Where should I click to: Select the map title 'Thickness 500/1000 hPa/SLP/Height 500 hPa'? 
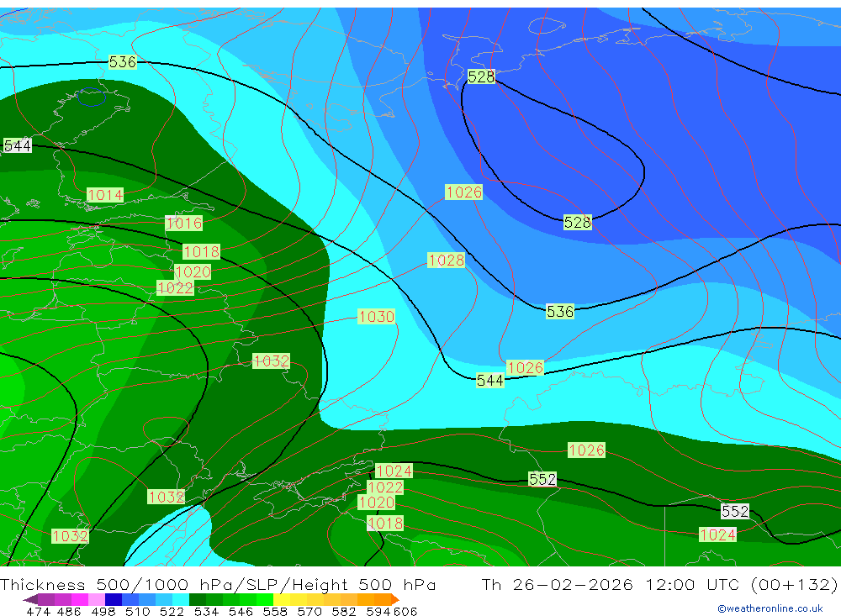coord(218,584)
